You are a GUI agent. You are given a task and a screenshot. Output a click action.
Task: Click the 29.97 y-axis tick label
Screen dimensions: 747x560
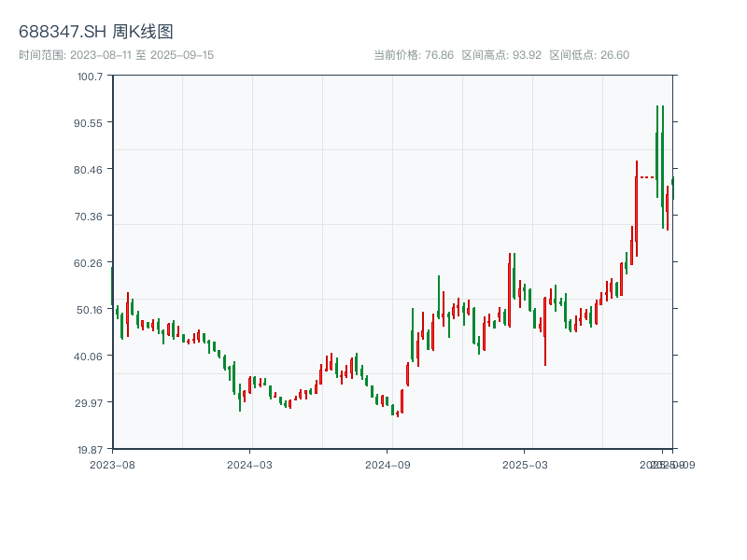[90, 402]
